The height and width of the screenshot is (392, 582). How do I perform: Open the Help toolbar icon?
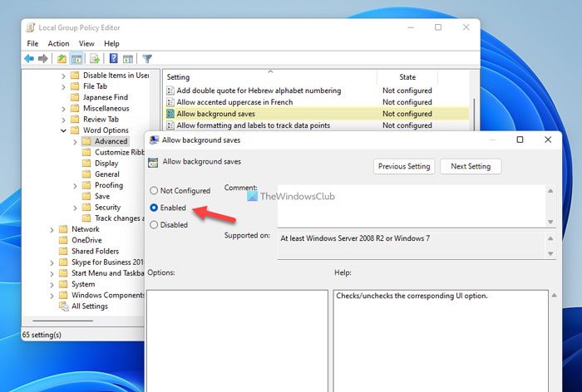[x=114, y=59]
